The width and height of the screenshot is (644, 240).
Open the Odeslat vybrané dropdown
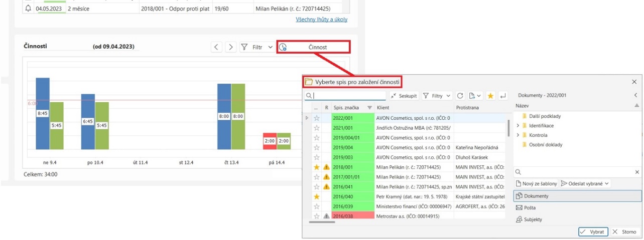[x=585, y=184]
